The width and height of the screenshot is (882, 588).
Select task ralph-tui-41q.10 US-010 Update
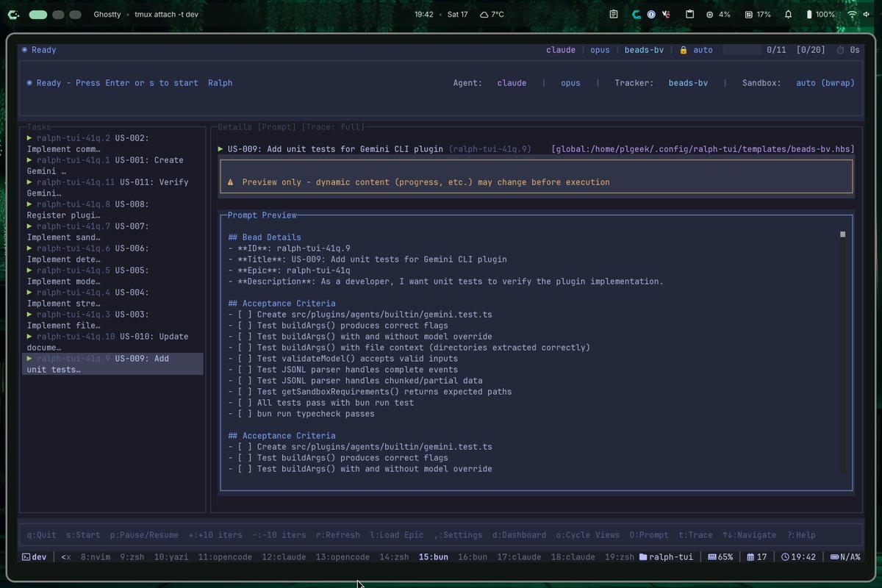[113, 342]
